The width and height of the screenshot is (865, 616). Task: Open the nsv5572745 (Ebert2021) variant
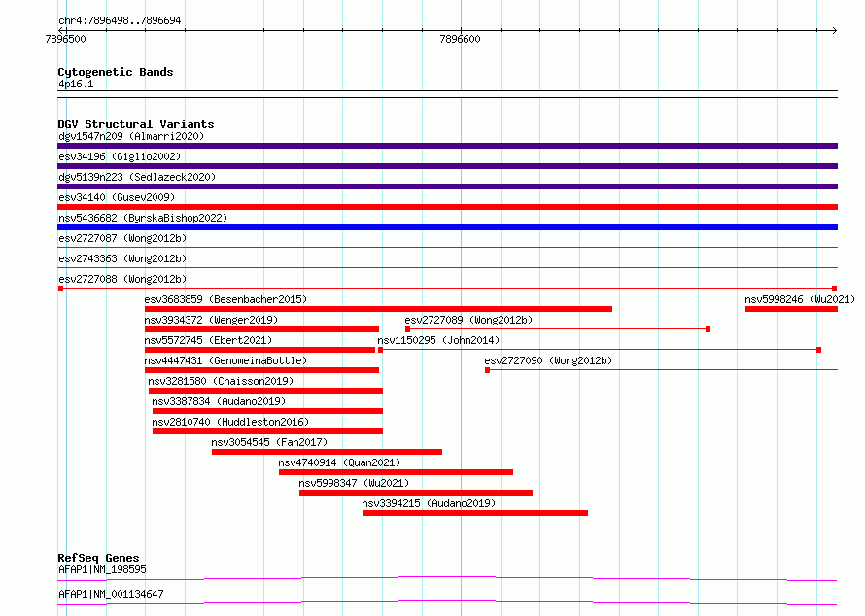(x=208, y=340)
